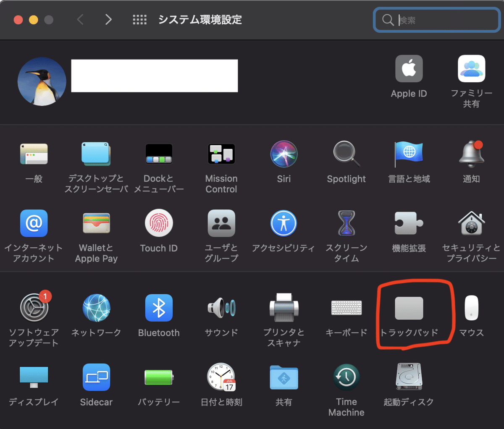Open Network (ネットワーク) settings
This screenshot has width=504, height=429.
click(96, 308)
